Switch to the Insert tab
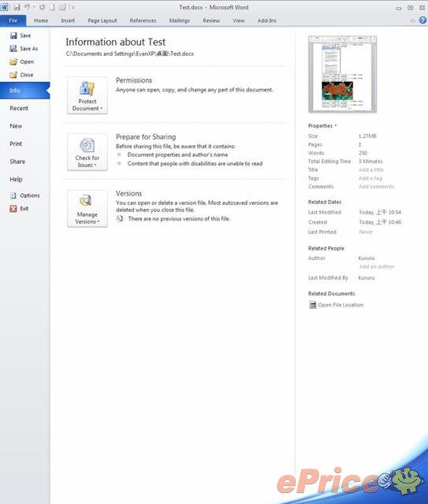428x504 pixels. 68,20
